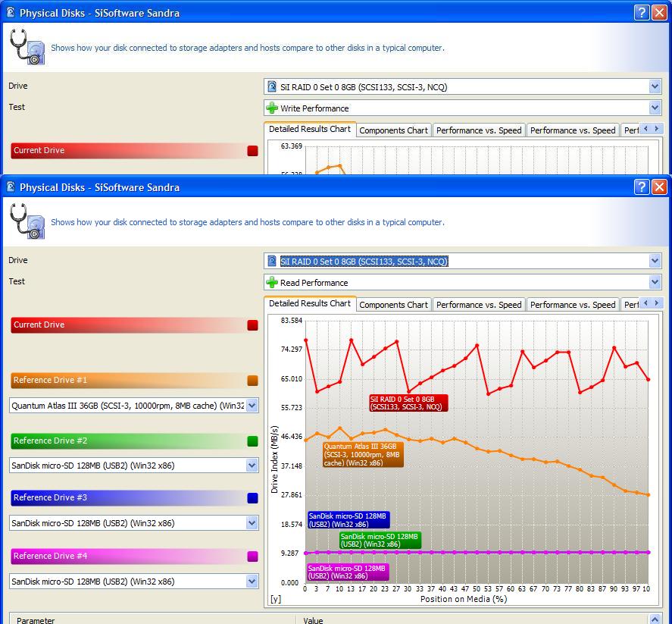Click the blue SanDisk micro-SD chart label
Screen dimensions: 672x624
click(x=349, y=520)
